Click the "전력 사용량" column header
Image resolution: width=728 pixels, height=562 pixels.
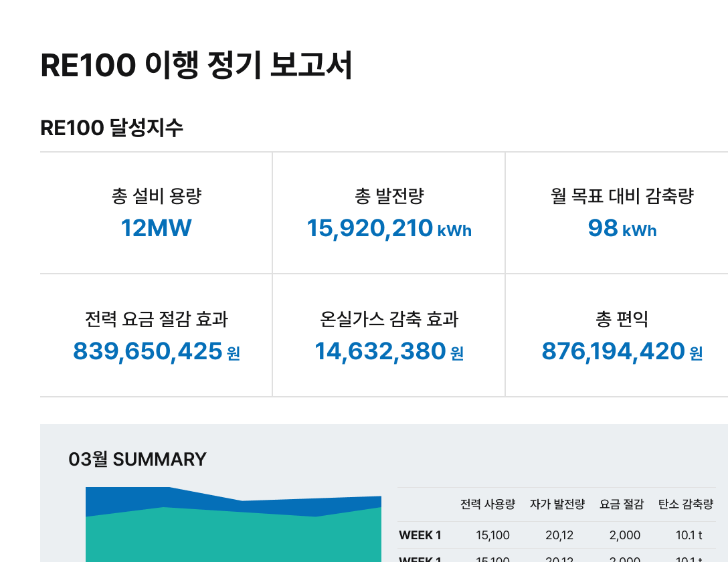pos(488,504)
